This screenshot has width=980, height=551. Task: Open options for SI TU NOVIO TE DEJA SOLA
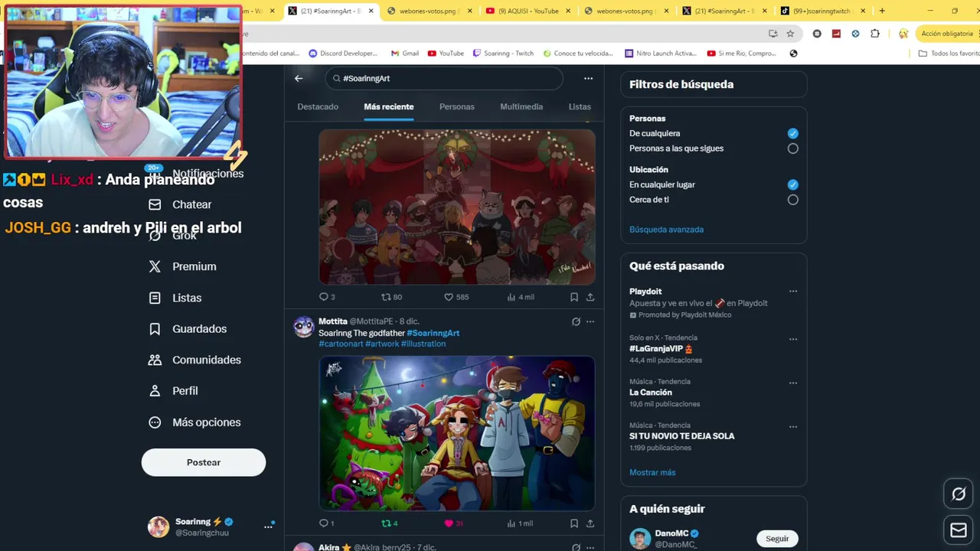pos(793,426)
